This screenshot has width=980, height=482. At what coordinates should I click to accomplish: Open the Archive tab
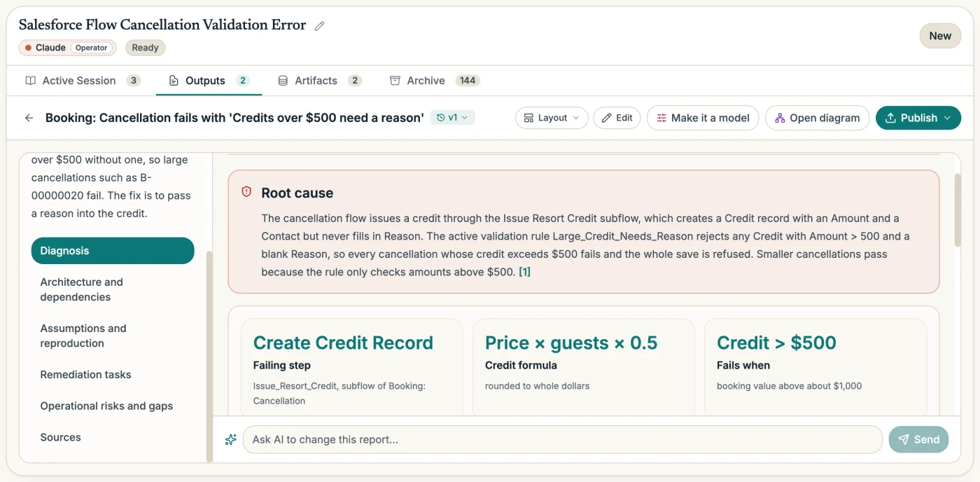pos(434,81)
